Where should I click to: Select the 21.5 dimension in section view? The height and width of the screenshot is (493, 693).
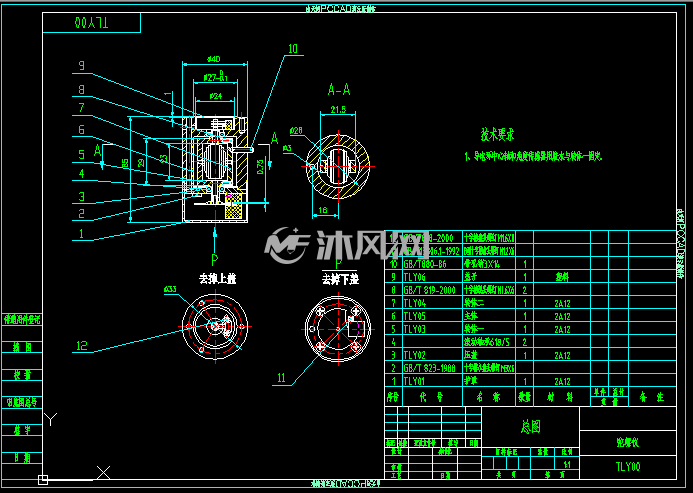click(338, 109)
